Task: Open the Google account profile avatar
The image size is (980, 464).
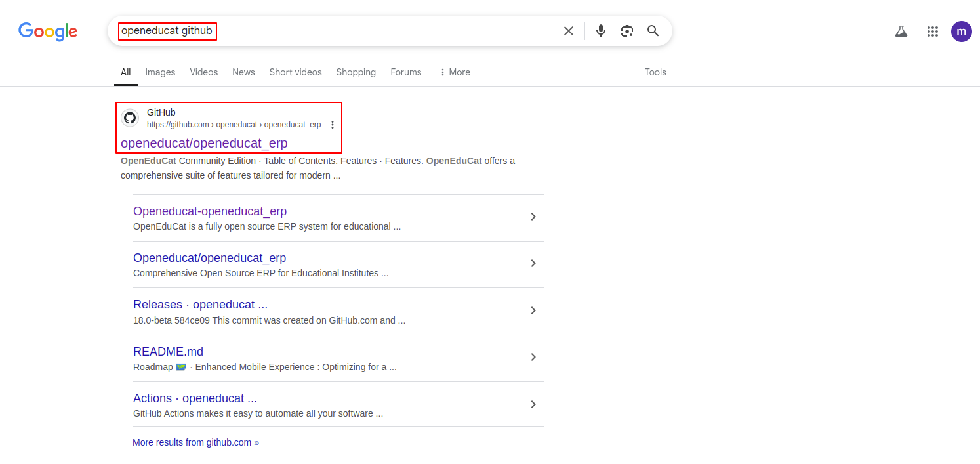Action: [961, 32]
